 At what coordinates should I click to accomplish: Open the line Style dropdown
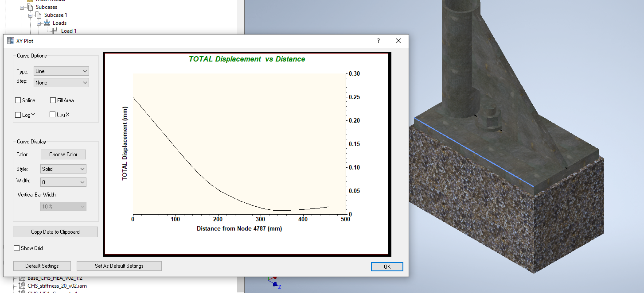[63, 169]
